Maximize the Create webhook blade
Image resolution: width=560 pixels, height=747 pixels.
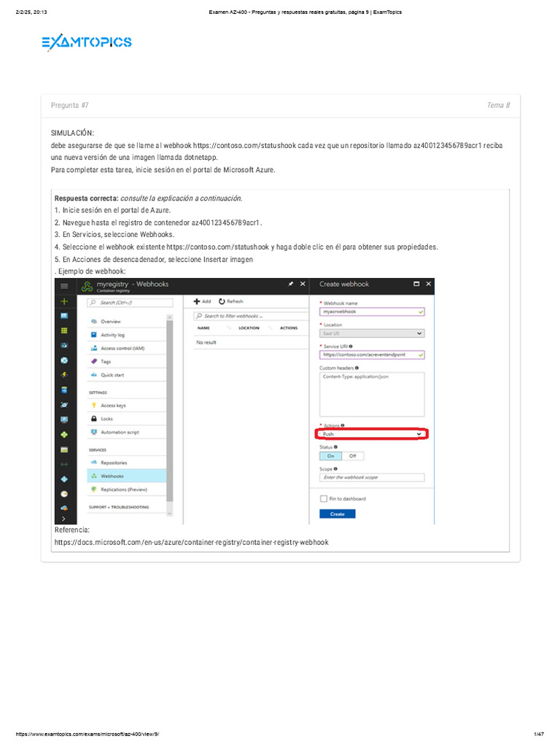[x=416, y=284]
